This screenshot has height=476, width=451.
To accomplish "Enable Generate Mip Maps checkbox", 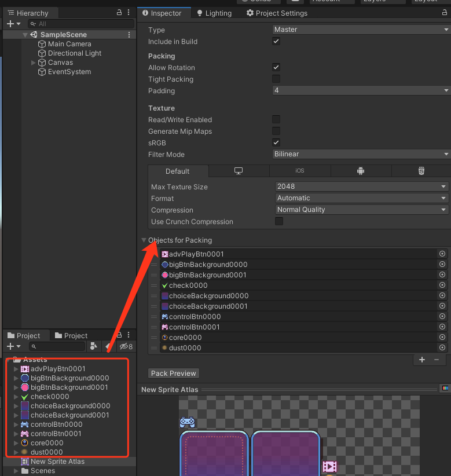I will (x=276, y=131).
